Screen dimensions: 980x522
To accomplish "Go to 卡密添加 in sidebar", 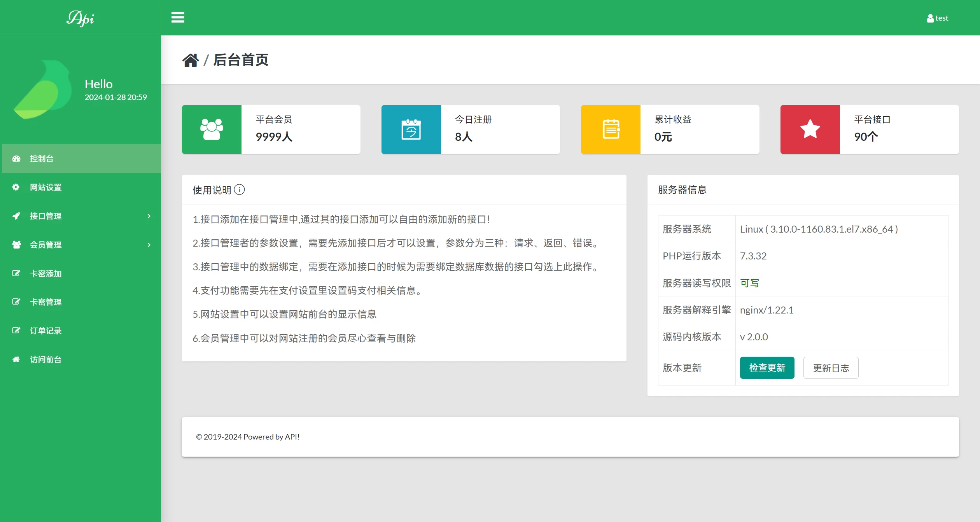I will pyautogui.click(x=45, y=273).
